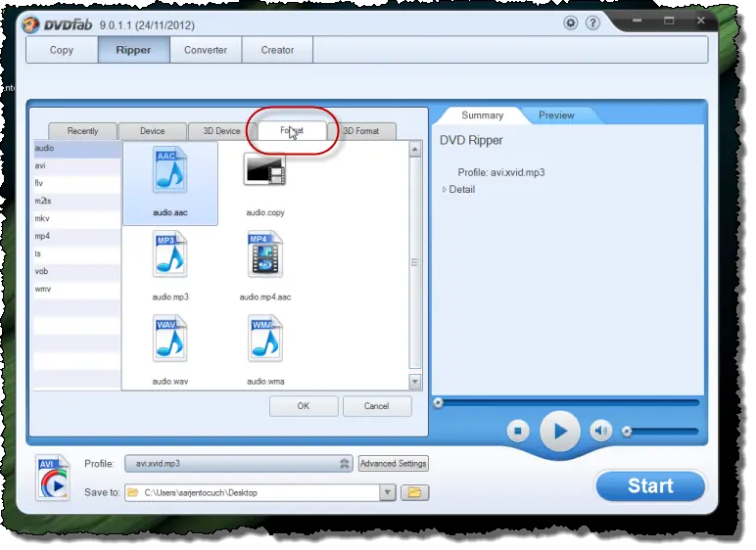Image resolution: width=756 pixels, height=550 pixels.
Task: Select the audio.aac format icon
Action: point(169,169)
